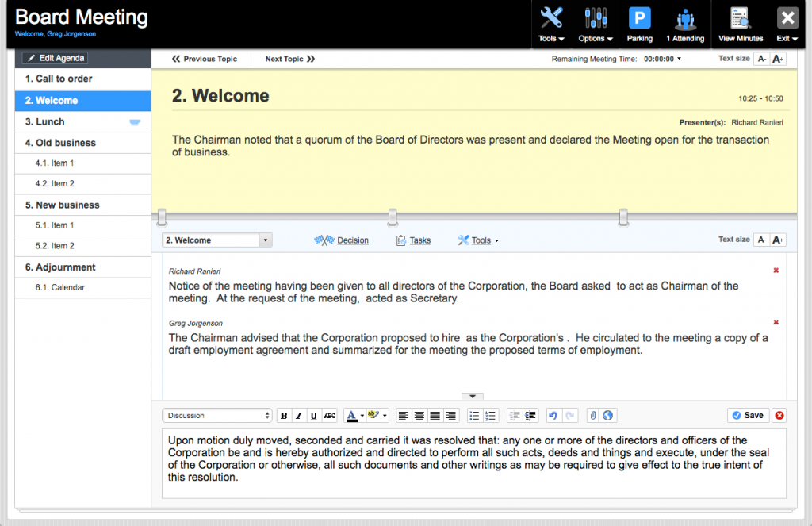Viewport: 812px width, 526px height.
Task: Click the Edit Agenda button
Action: click(x=55, y=58)
